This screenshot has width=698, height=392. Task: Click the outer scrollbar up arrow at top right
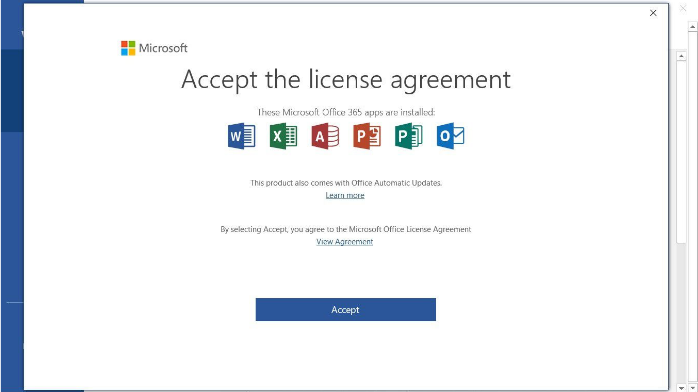tap(693, 27)
